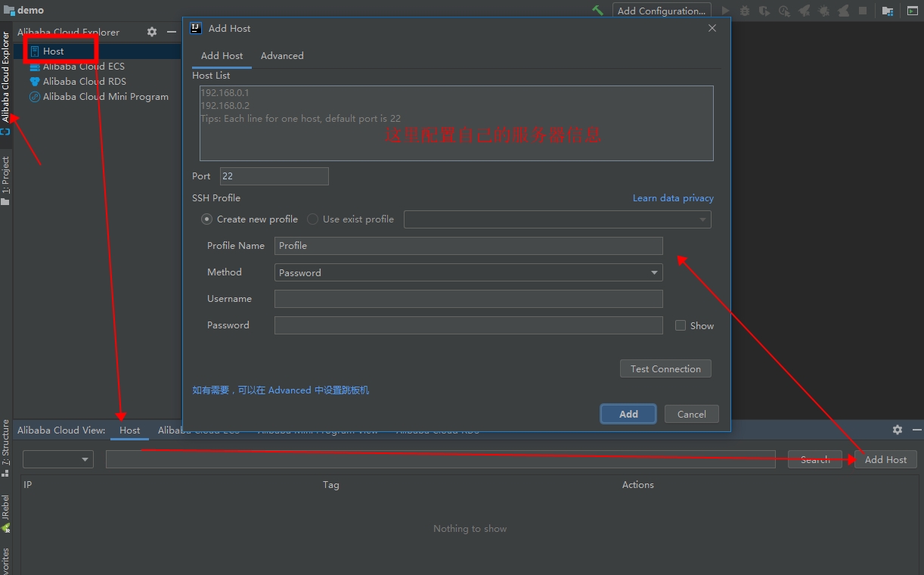Open the filter dropdown left of search field
The image size is (924, 575).
(58, 459)
